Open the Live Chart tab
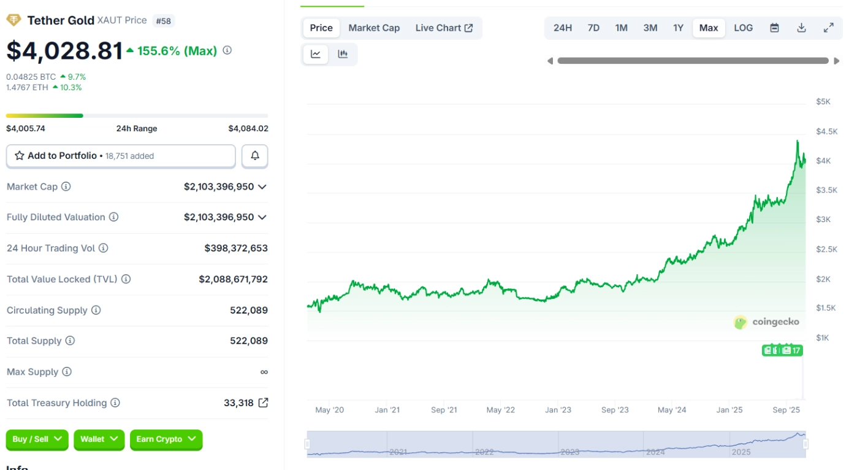Image resolution: width=868 pixels, height=470 pixels. [444, 28]
